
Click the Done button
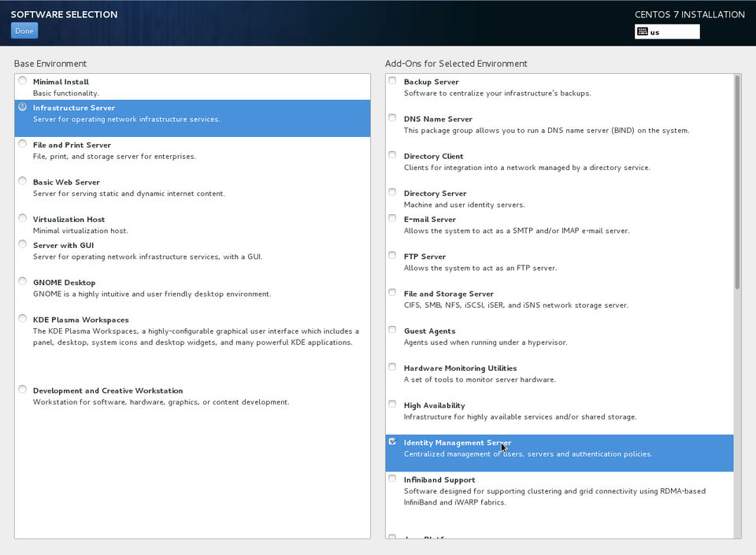tap(24, 31)
